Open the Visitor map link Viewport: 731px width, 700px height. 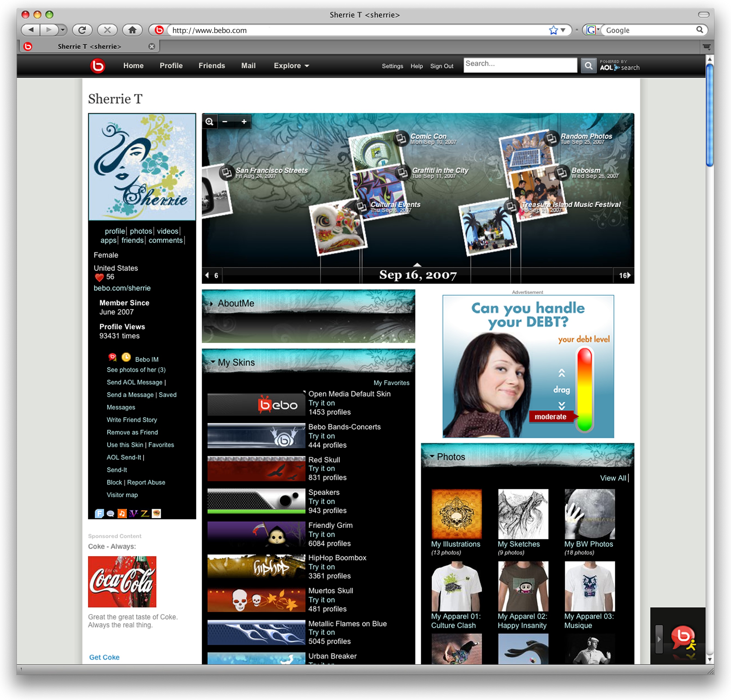click(x=122, y=495)
